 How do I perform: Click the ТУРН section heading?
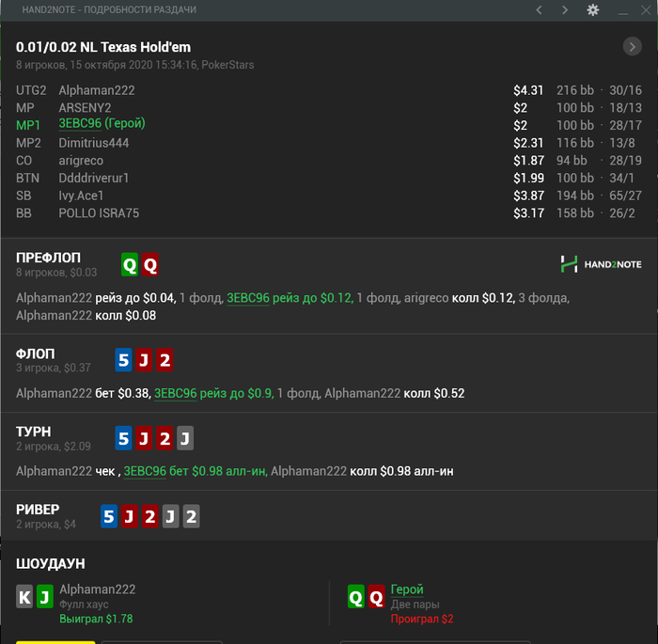pos(34,432)
